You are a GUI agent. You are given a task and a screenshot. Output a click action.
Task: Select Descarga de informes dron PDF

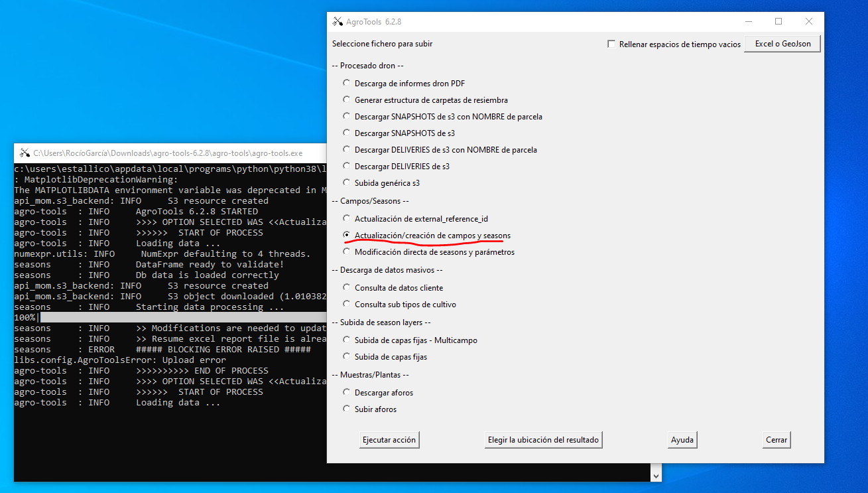pos(346,84)
